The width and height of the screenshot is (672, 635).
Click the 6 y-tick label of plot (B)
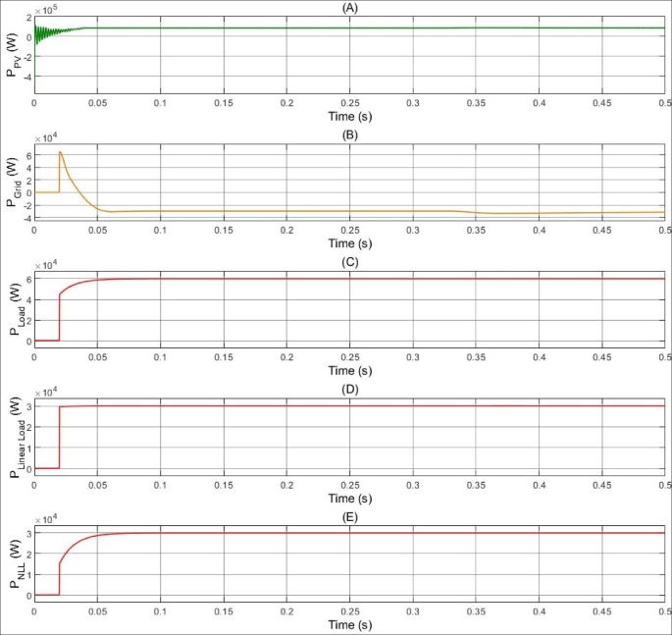click(x=29, y=156)
